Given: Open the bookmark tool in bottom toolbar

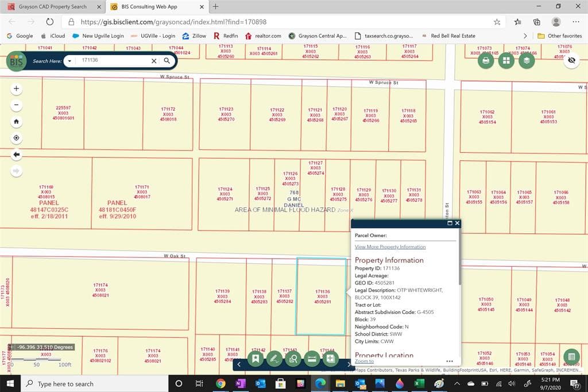Looking at the screenshot, I should (256, 359).
